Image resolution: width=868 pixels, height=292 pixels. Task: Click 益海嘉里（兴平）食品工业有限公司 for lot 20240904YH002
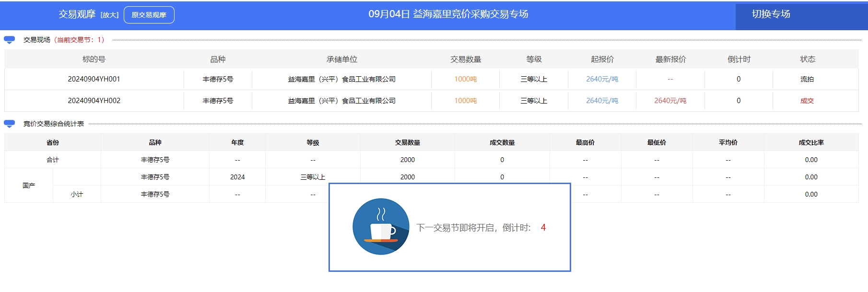tap(342, 101)
